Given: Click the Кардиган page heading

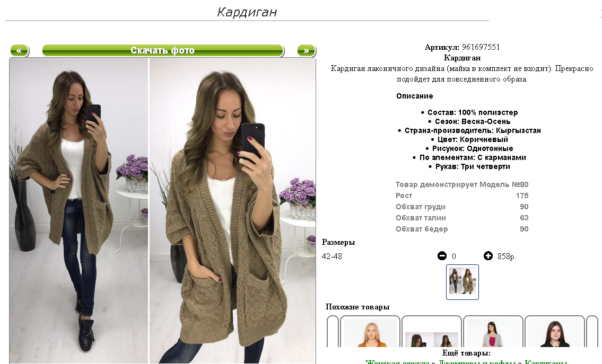Looking at the screenshot, I should point(247,12).
